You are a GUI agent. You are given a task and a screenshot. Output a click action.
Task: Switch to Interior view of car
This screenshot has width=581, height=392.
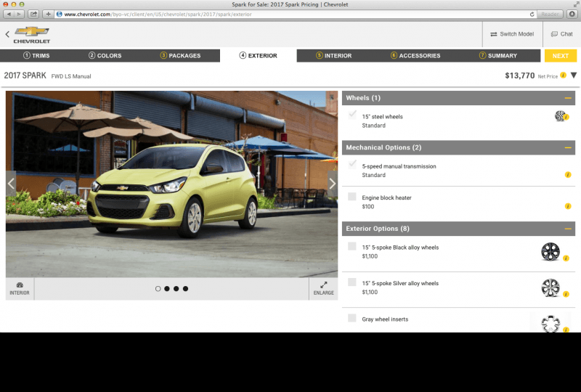[x=20, y=289]
